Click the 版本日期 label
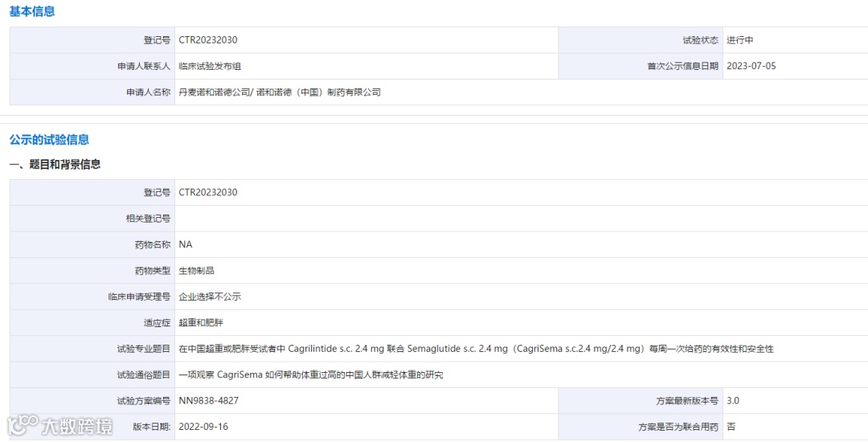The height and width of the screenshot is (442, 868). click(x=152, y=427)
